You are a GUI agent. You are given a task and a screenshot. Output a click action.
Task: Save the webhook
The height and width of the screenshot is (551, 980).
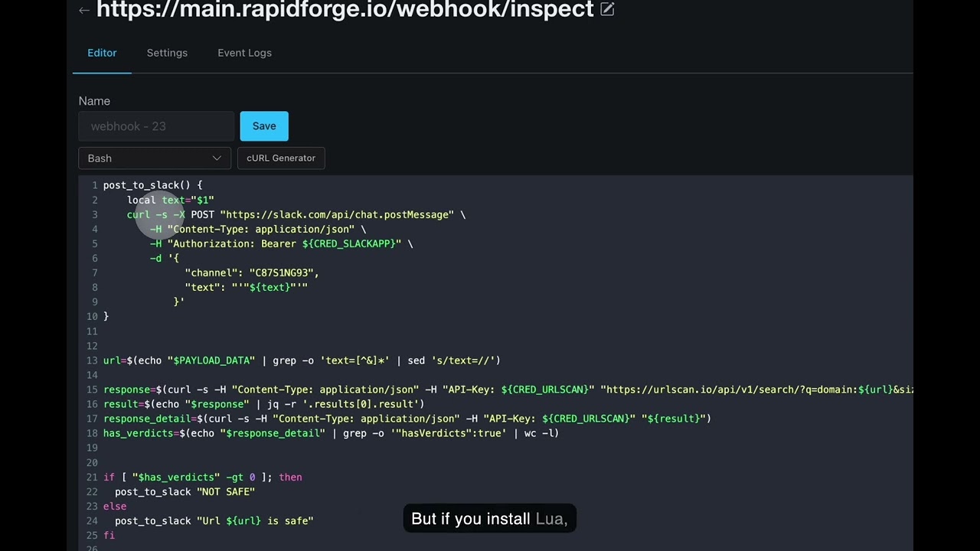pos(264,126)
